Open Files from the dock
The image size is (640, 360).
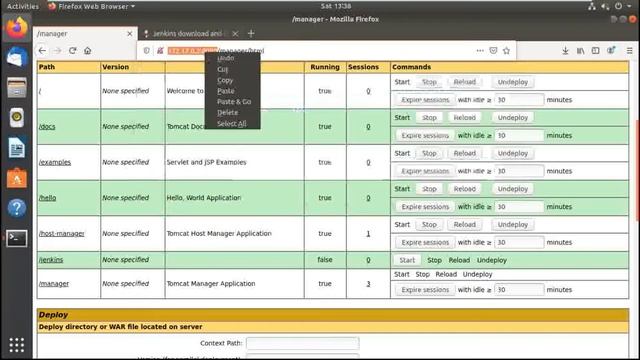point(17,87)
